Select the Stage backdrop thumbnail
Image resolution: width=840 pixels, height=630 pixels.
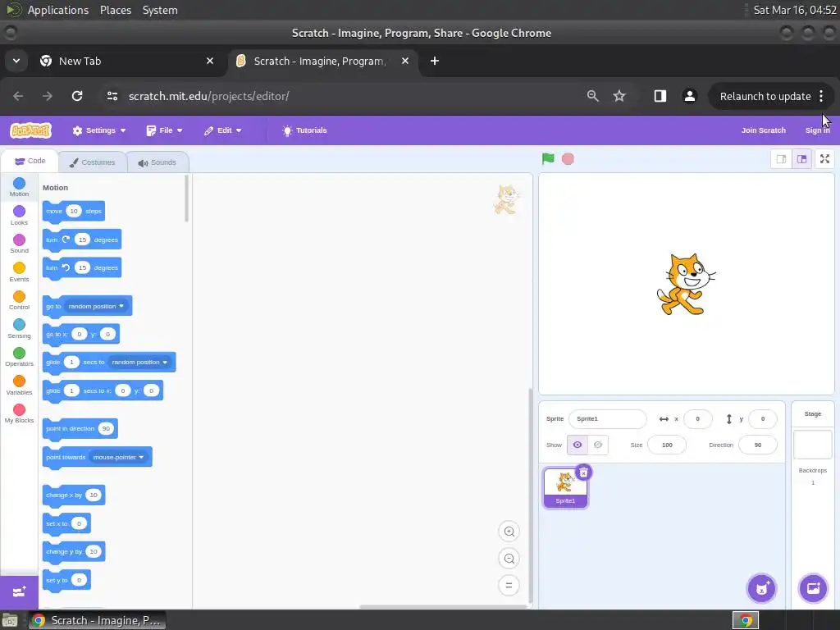pos(813,444)
